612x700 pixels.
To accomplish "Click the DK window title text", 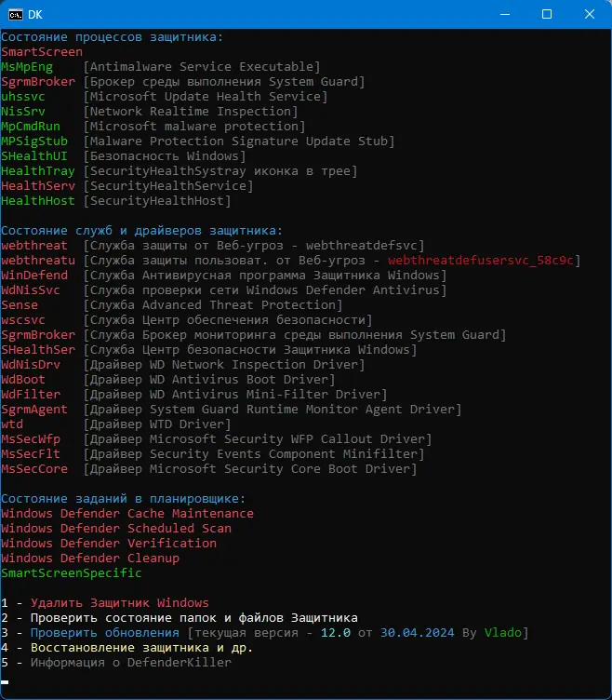I will (35, 14).
